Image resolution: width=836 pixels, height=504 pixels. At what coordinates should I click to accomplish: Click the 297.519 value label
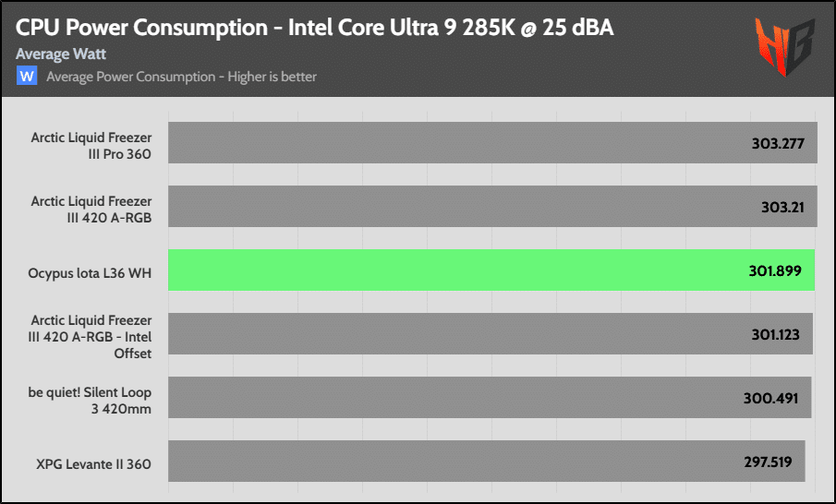pyautogui.click(x=769, y=462)
